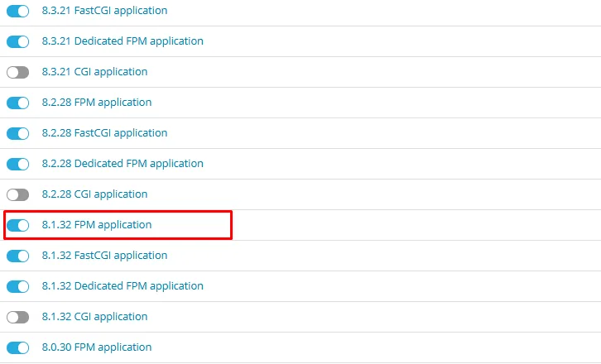This screenshot has height=364, width=601.
Task: Disable the 8.3.21 FastCGI application toggle
Action: (17, 11)
